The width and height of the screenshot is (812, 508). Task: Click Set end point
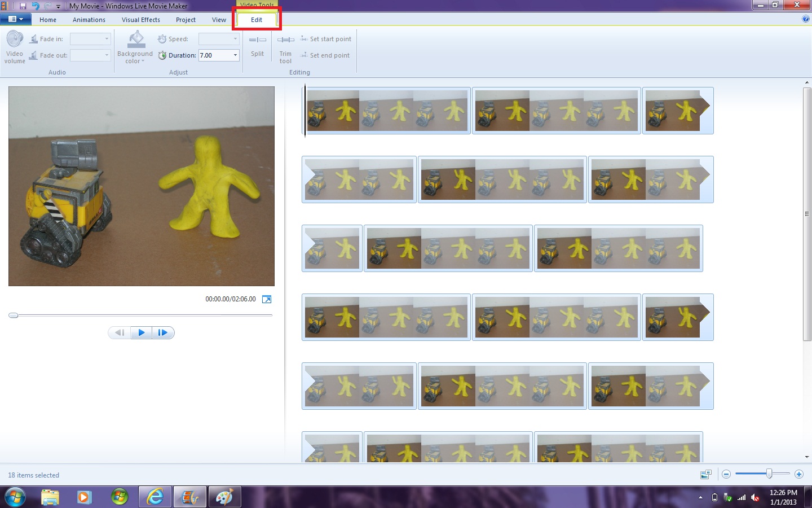coord(325,55)
